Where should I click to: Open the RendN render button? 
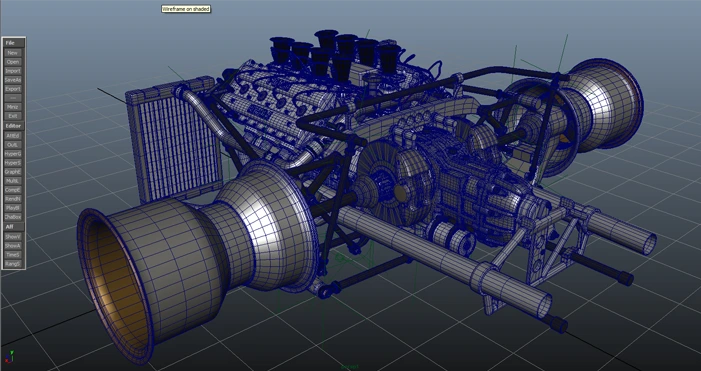tap(13, 199)
